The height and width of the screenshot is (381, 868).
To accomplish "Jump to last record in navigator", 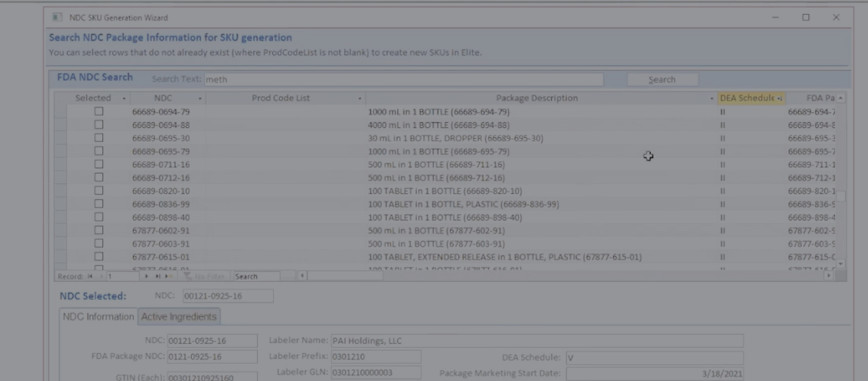I will pos(157,277).
